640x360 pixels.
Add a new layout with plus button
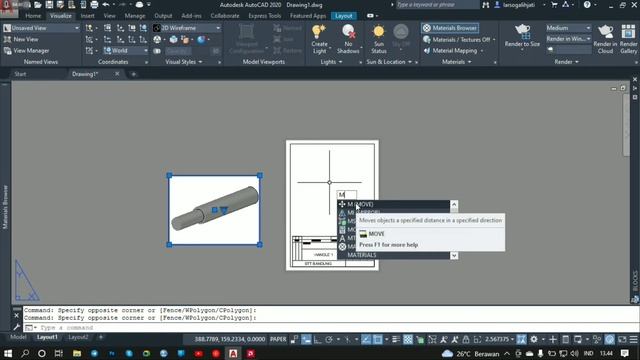[x=100, y=337]
